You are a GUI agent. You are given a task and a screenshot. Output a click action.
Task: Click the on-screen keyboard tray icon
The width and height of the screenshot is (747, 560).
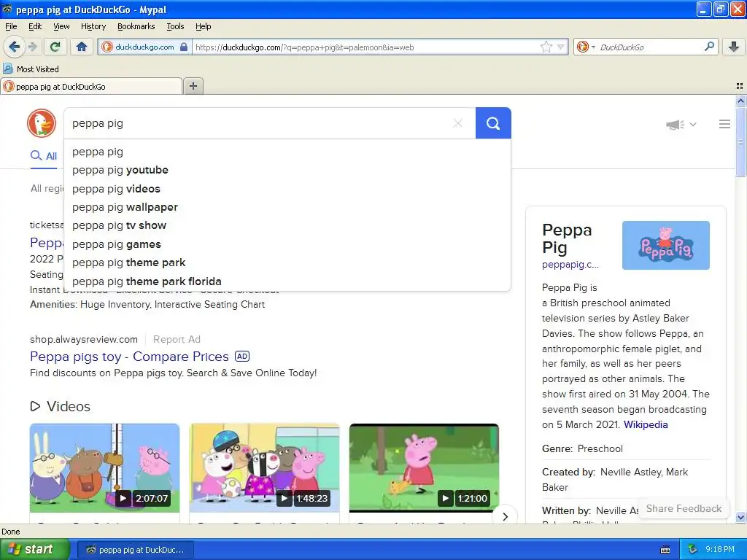tap(665, 550)
